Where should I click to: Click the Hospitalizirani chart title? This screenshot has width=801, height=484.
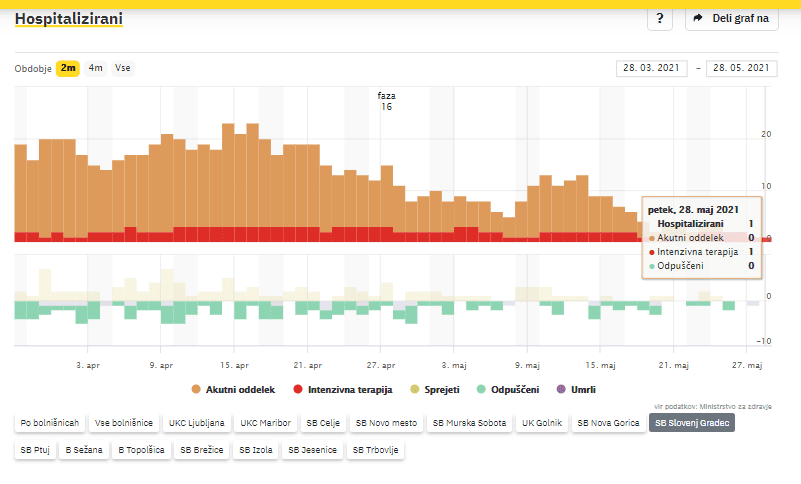tap(68, 18)
